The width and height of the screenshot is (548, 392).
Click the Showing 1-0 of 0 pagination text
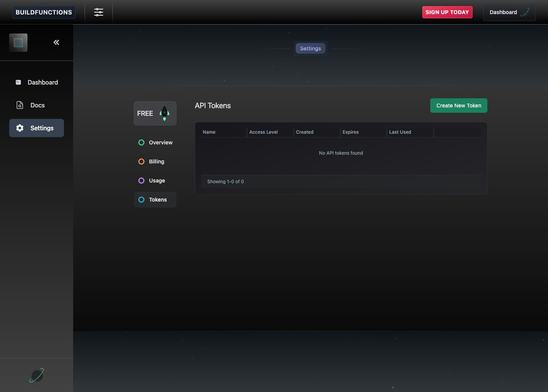pyautogui.click(x=226, y=182)
